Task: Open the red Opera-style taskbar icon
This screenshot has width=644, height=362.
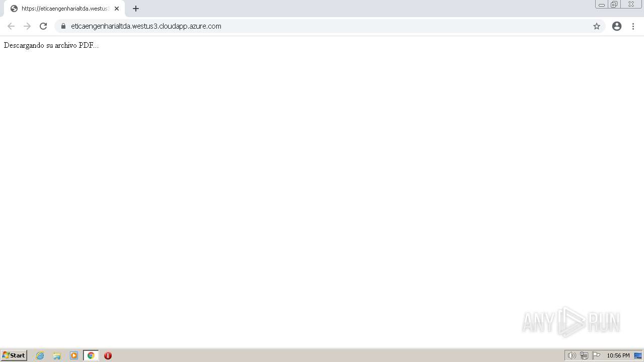Action: point(108,355)
